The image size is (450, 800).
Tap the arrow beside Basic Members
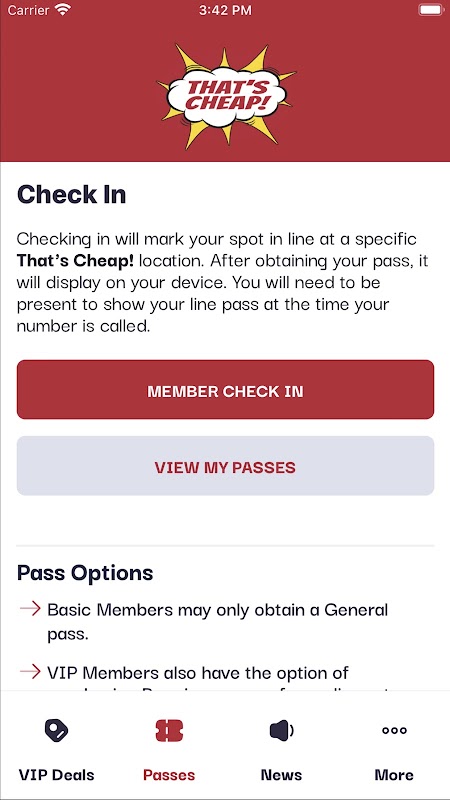tap(30, 609)
